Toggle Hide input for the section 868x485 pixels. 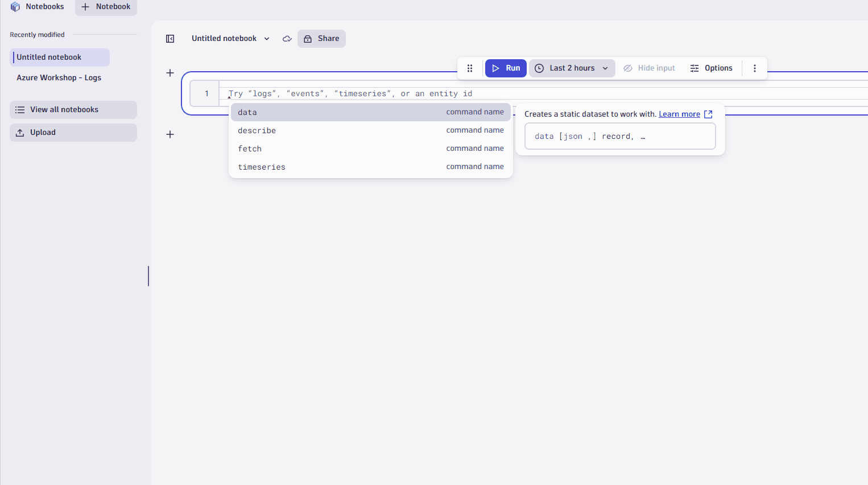click(x=649, y=68)
